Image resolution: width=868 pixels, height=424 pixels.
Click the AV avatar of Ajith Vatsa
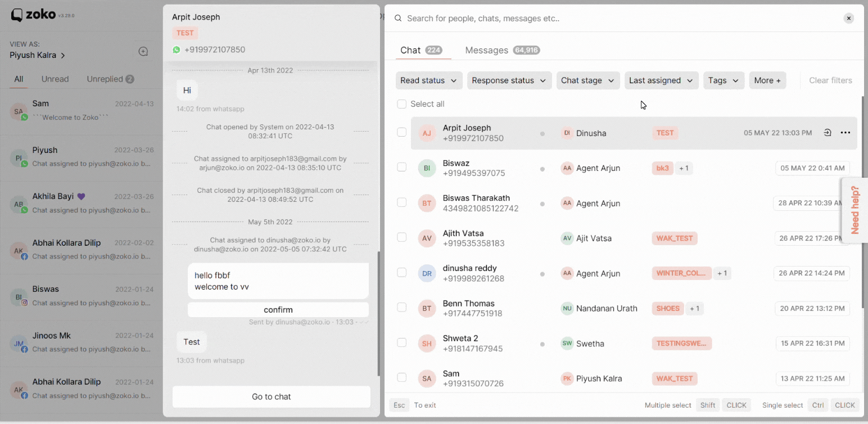click(x=427, y=238)
